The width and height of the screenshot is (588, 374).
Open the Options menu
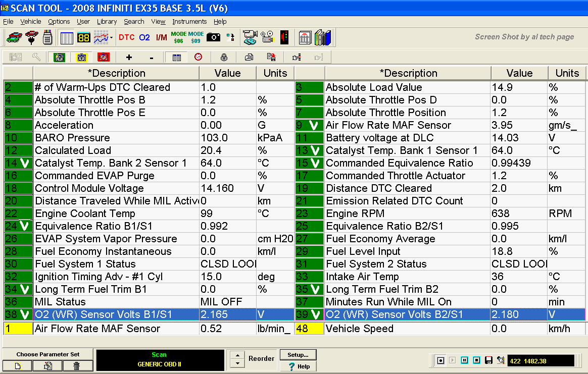coord(59,22)
